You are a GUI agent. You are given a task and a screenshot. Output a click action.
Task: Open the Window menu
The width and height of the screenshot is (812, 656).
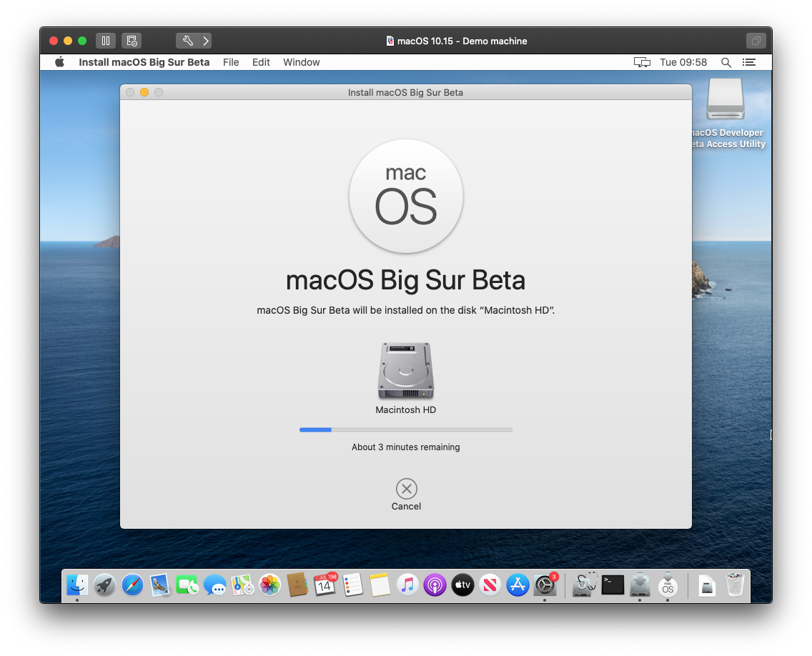click(x=302, y=62)
